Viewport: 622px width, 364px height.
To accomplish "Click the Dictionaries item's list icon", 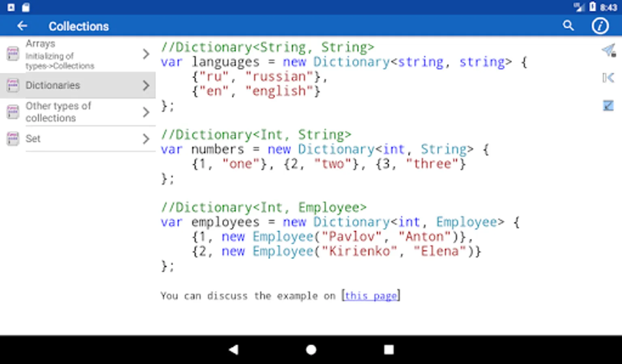I will tap(13, 85).
